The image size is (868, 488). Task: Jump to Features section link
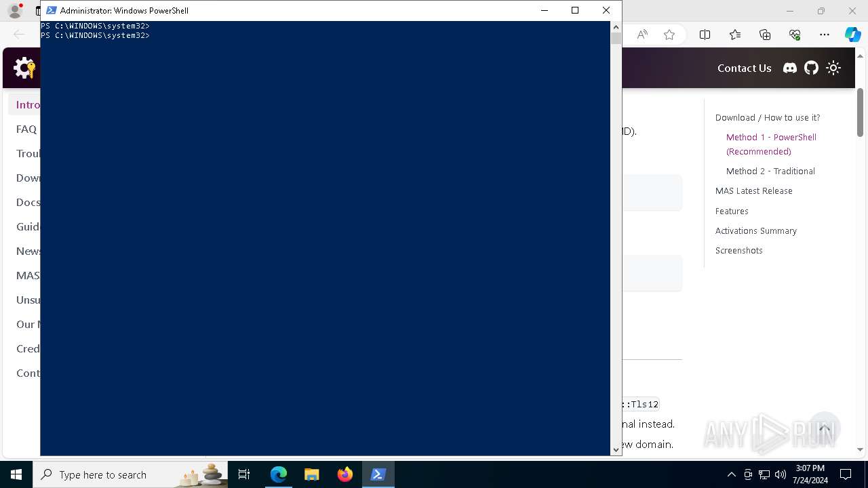(732, 211)
